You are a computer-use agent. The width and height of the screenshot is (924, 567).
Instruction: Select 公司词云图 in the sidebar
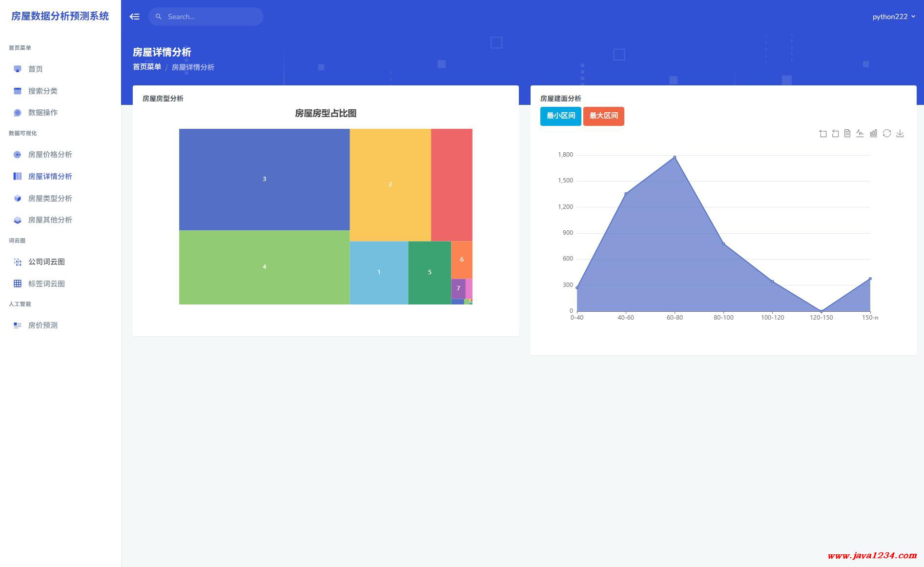point(46,262)
